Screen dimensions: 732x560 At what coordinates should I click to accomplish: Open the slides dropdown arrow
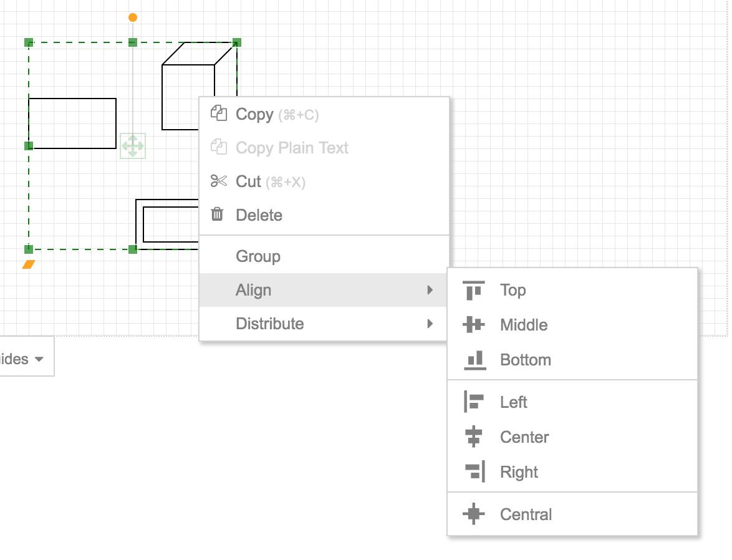(39, 359)
